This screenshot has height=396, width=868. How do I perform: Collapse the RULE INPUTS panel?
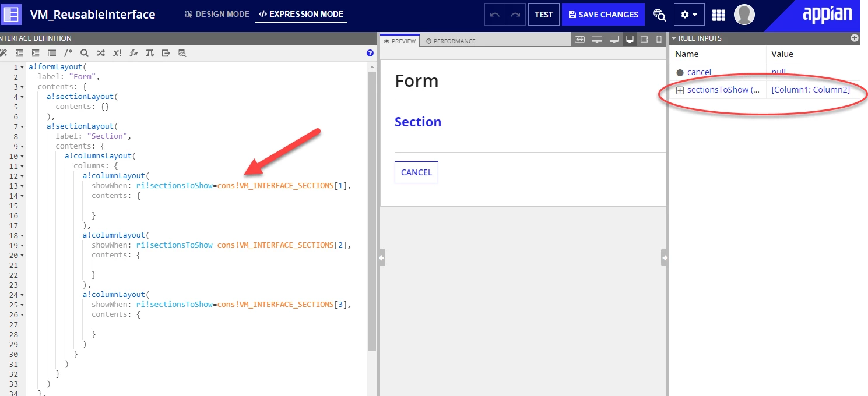pos(674,38)
